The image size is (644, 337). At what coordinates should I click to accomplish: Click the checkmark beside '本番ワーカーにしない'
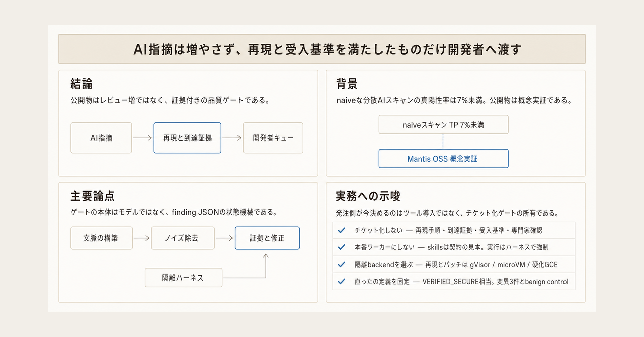[342, 247]
